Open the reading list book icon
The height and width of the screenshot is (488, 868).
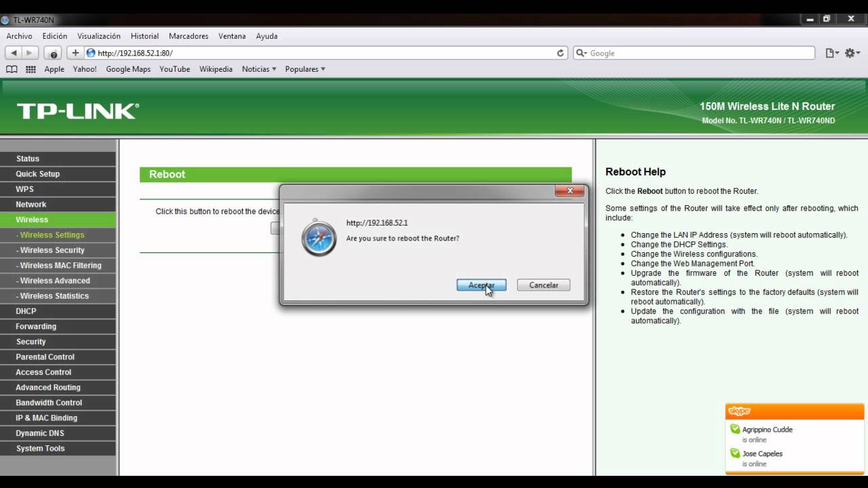[12, 69]
